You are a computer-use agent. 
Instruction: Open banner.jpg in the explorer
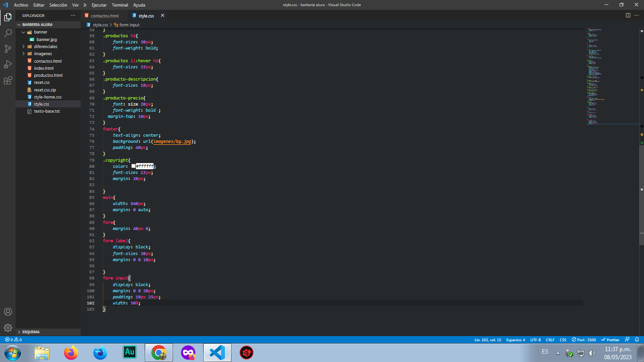tap(46, 40)
